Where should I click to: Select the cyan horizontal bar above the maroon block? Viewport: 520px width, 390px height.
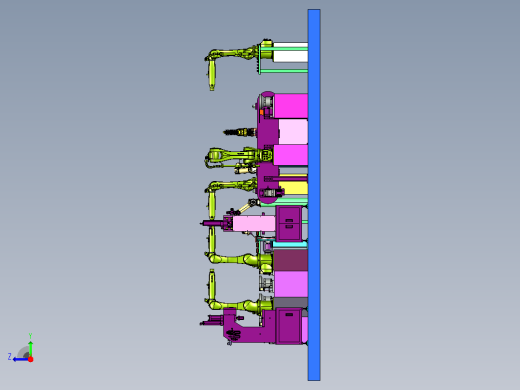click(290, 245)
